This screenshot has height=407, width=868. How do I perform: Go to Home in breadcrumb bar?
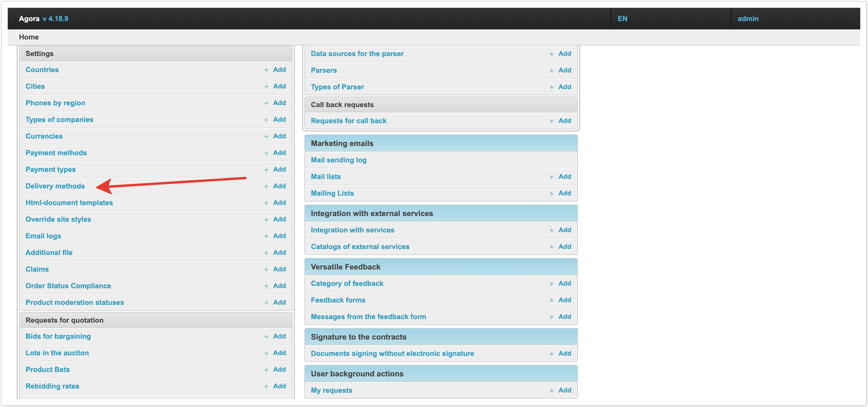29,37
